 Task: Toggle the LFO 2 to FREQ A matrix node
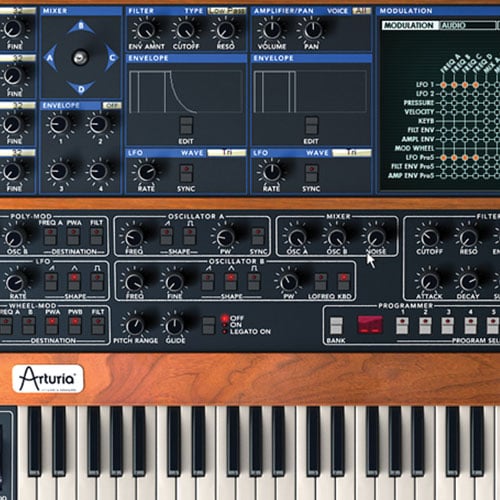pos(443,94)
